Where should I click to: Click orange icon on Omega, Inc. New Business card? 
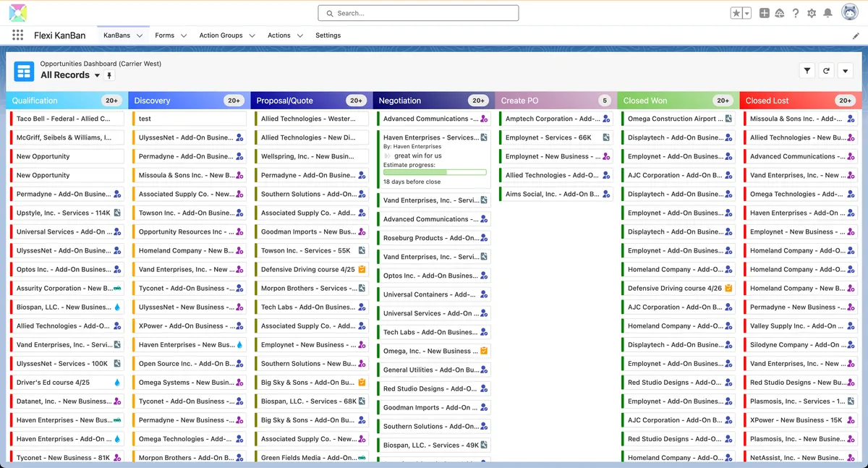tap(484, 351)
